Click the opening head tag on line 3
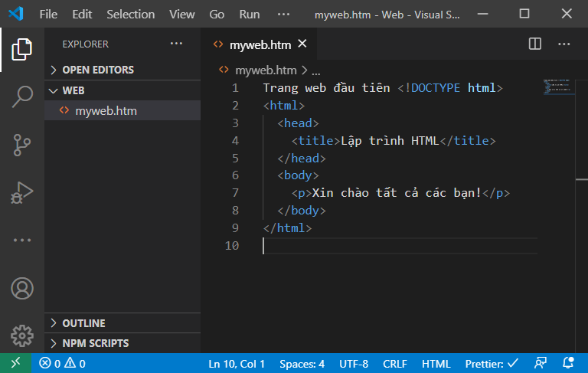This screenshot has width=588, height=373. click(298, 123)
